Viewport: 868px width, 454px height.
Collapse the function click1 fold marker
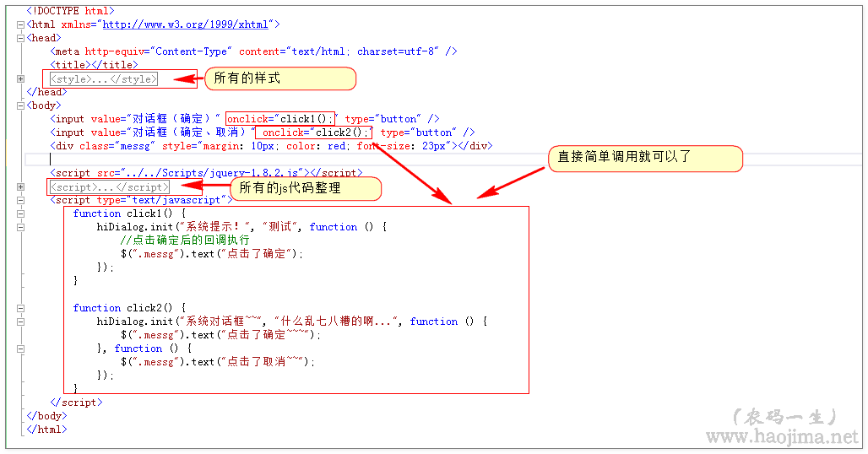[x=20, y=213]
